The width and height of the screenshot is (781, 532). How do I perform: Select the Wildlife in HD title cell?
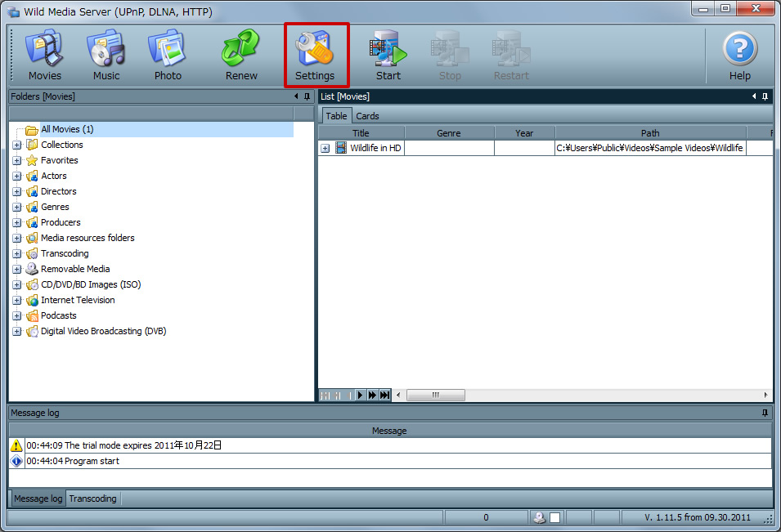(375, 148)
